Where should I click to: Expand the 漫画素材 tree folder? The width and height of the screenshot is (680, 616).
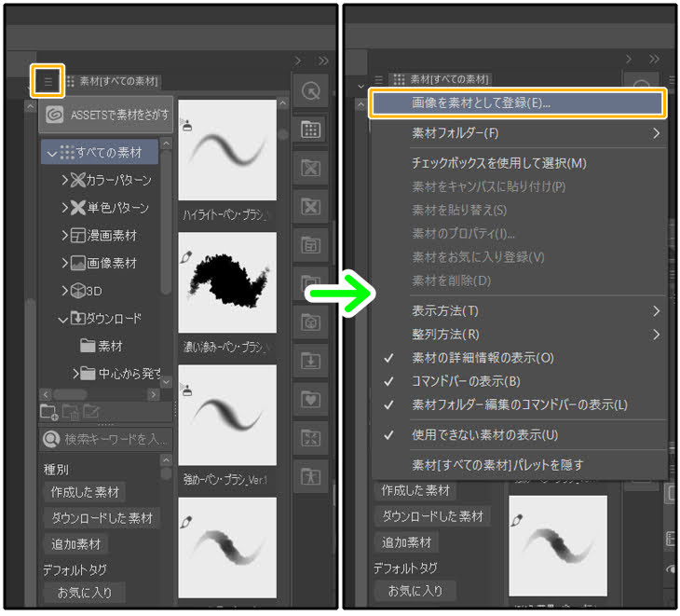[x=64, y=236]
